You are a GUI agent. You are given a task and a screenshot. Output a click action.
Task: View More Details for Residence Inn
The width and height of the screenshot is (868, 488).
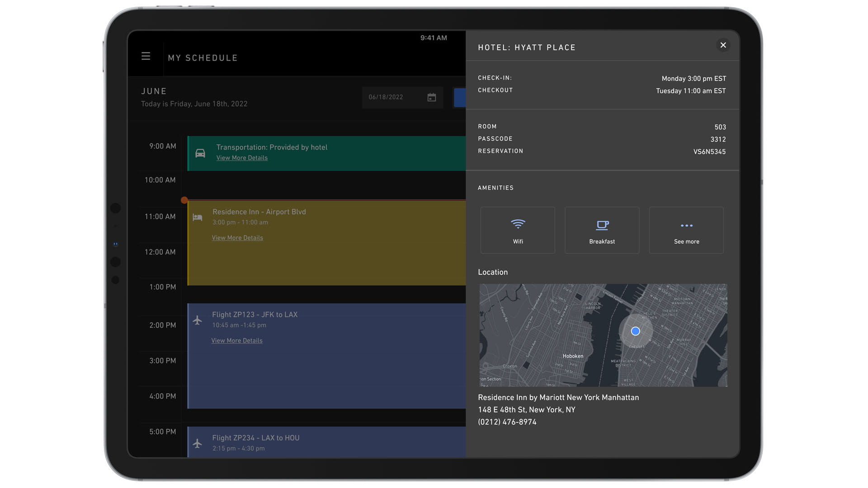[x=237, y=238]
